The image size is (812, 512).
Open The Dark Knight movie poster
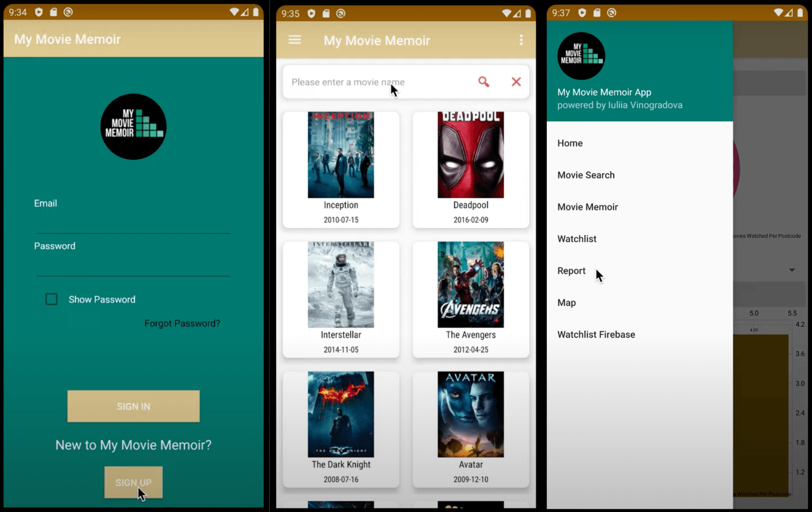[x=341, y=414]
